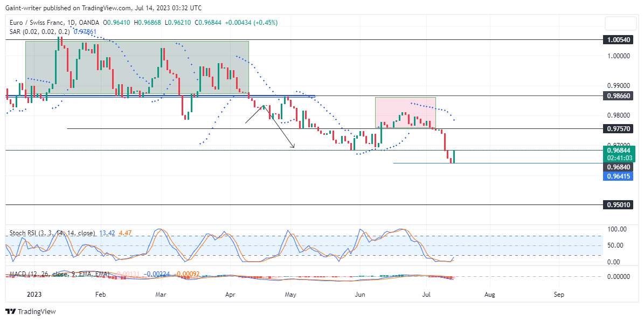Click the May label on time axis
This screenshot has height=321, width=644.
[x=290, y=295]
